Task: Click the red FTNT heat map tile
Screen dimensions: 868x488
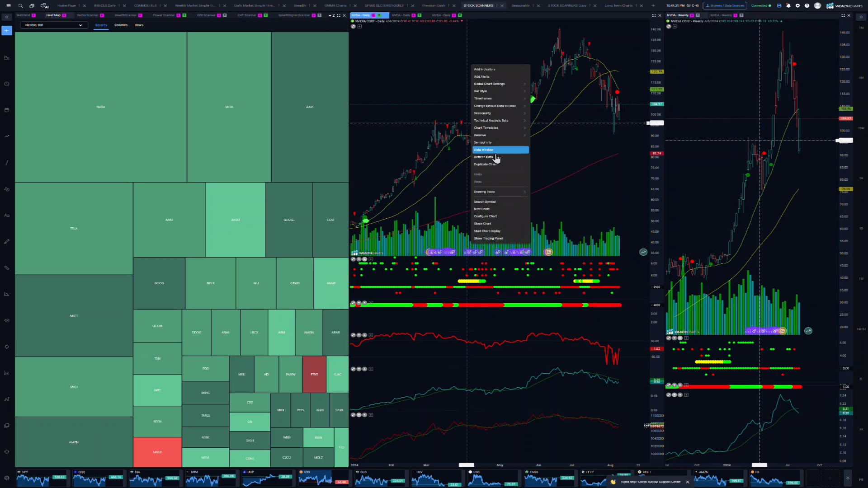Action: click(314, 375)
